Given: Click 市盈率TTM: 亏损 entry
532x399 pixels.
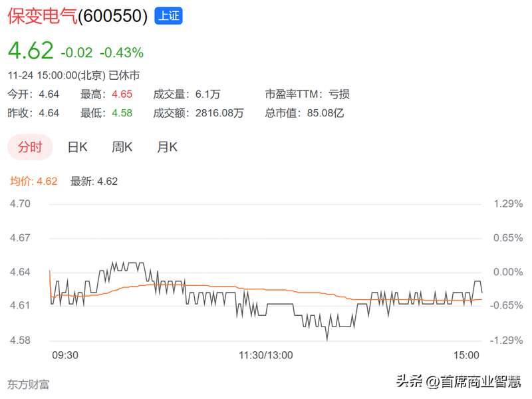Looking at the screenshot, I should pos(307,94).
